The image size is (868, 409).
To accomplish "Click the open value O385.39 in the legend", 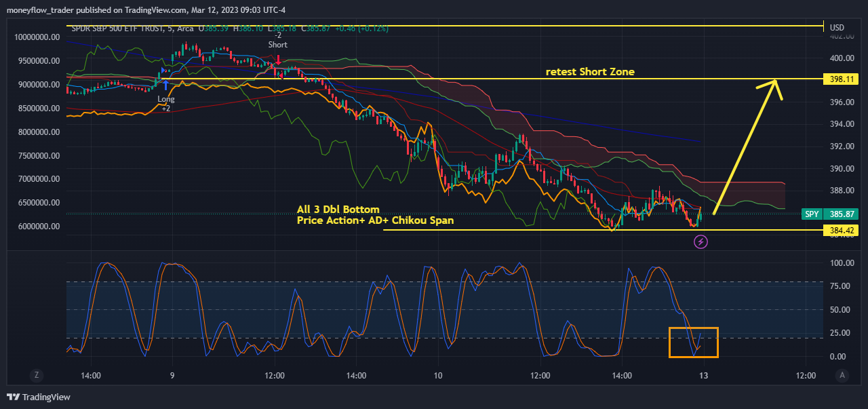I will pos(214,28).
